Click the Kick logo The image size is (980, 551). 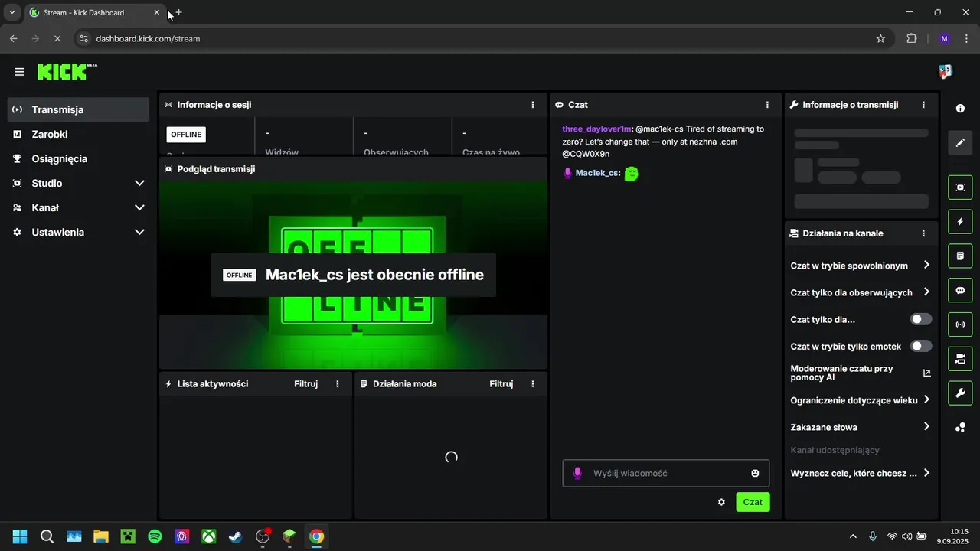pos(67,71)
